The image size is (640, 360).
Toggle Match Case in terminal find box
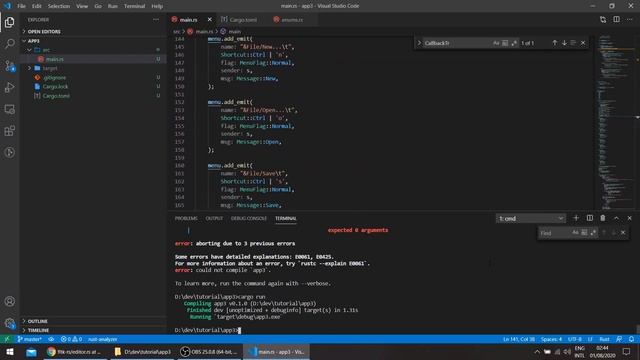click(x=575, y=233)
